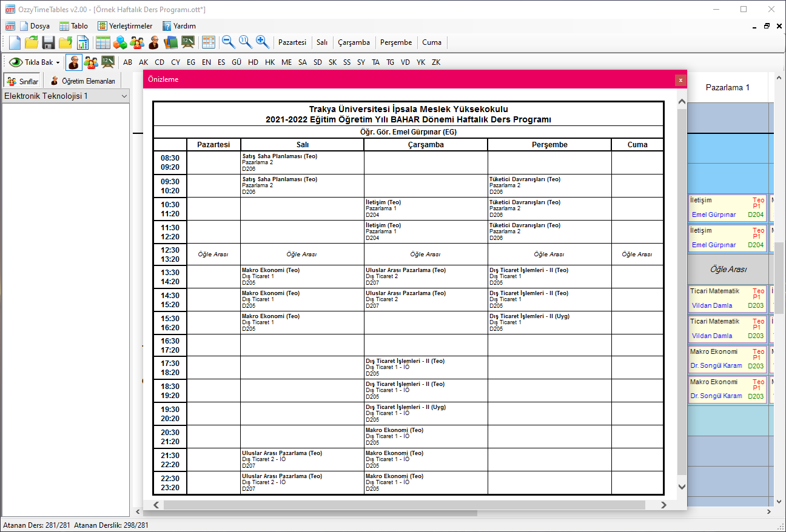Screen dimensions: 786x532
Task: Reset zoom with the 1:1 magnifier icon
Action: pyautogui.click(x=245, y=42)
